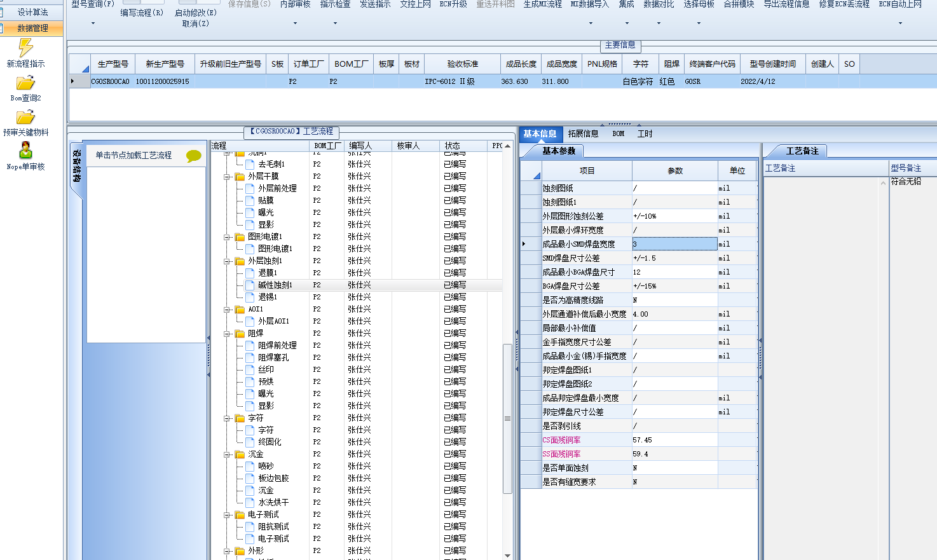The image size is (937, 560).
Task: Click the 阻焊塞孔 document icon
Action: pyautogui.click(x=250, y=357)
